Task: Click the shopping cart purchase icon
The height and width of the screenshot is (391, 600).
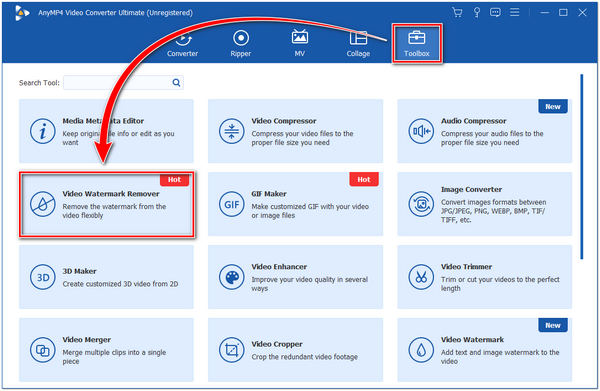Action: tap(457, 12)
